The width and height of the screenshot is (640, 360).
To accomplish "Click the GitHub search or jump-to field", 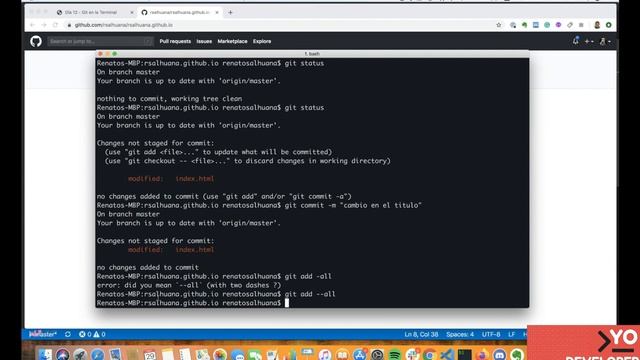I will click(x=100, y=41).
